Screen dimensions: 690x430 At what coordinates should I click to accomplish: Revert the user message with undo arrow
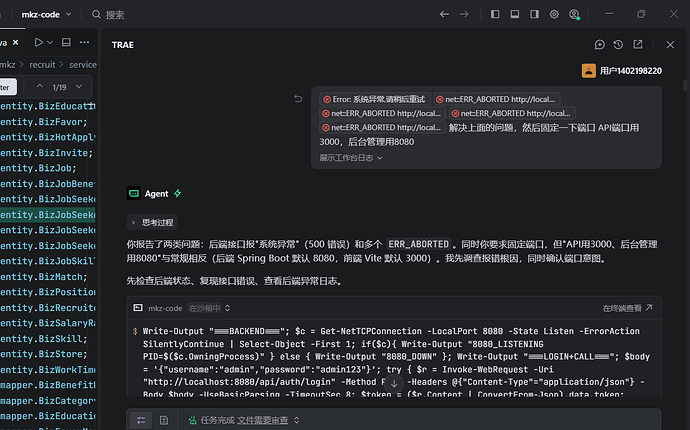pyautogui.click(x=298, y=99)
